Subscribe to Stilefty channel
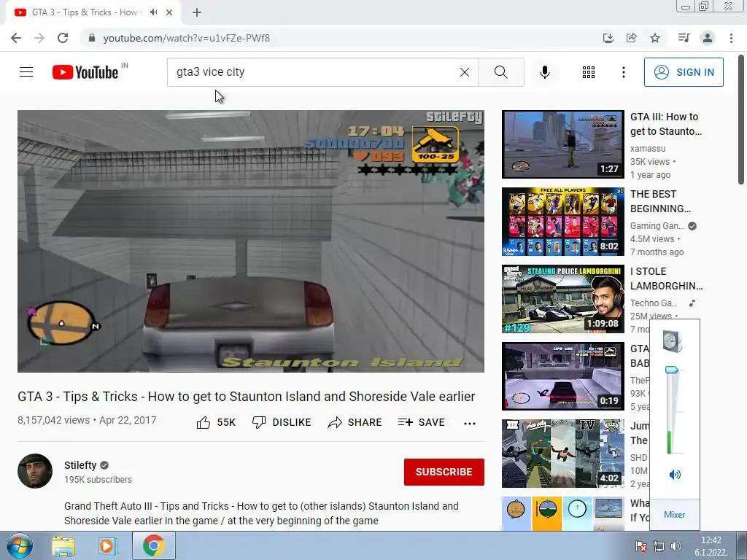The height and width of the screenshot is (560, 747). click(x=444, y=472)
